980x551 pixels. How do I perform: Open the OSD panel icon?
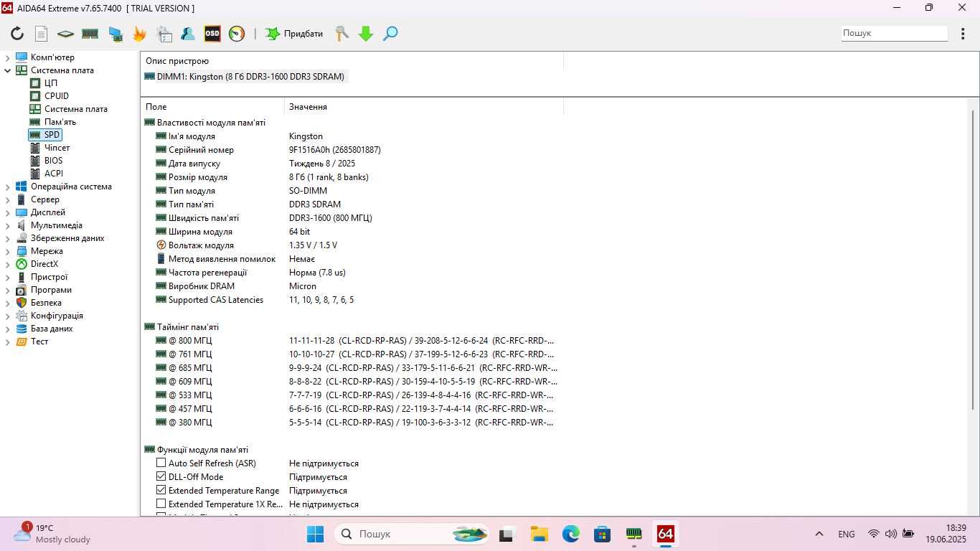click(x=212, y=34)
